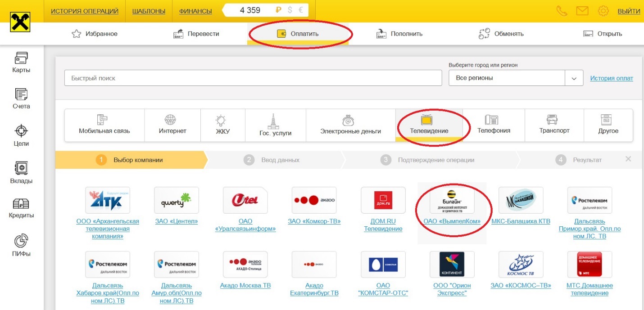Open the ЗАО «Центел» link
Screen dimensions: 644x310
tap(177, 221)
